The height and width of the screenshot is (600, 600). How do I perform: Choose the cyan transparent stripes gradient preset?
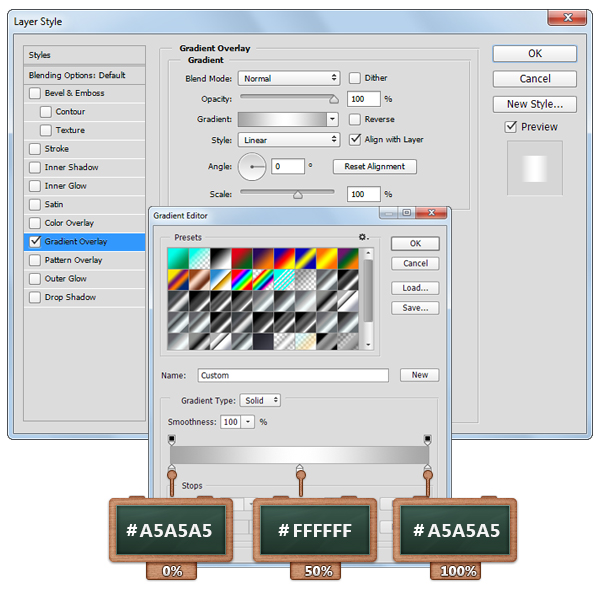click(x=284, y=280)
